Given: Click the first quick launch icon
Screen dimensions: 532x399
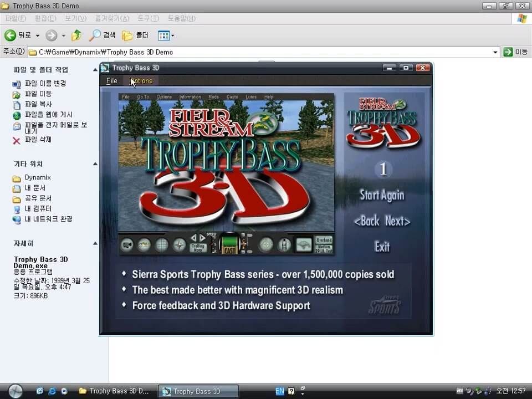Looking at the screenshot, I should [x=40, y=391].
